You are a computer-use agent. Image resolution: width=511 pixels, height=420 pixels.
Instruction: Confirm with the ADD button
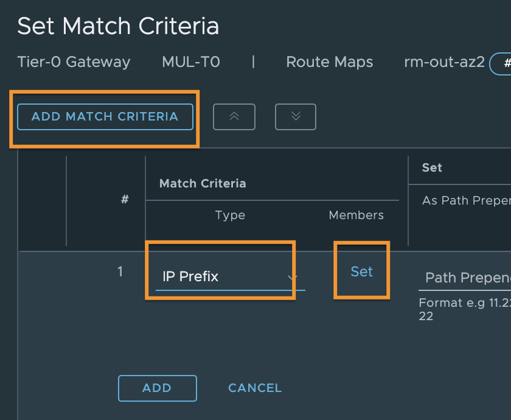[158, 388]
